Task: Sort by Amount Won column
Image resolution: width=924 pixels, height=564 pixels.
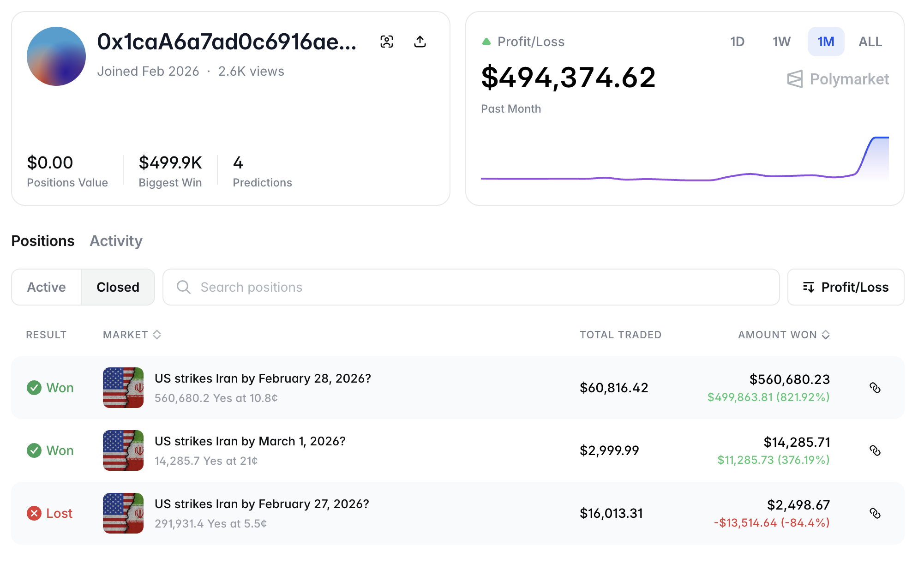Action: coord(784,335)
